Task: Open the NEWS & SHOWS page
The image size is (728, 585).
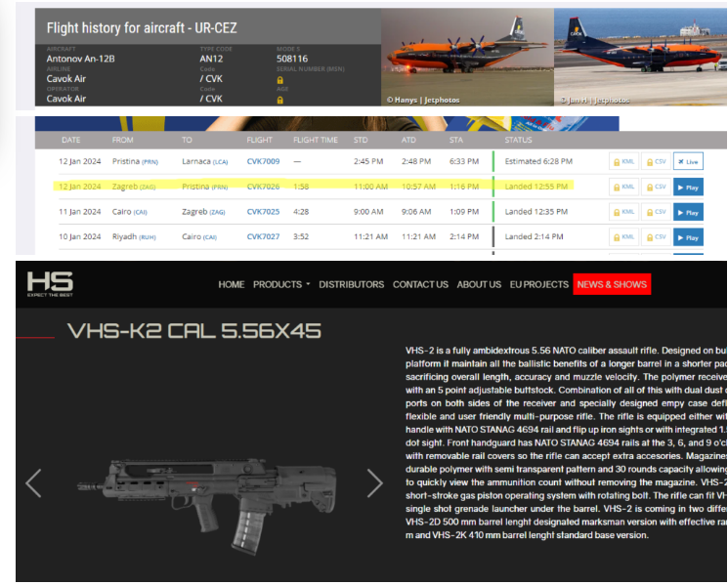Action: tap(612, 284)
